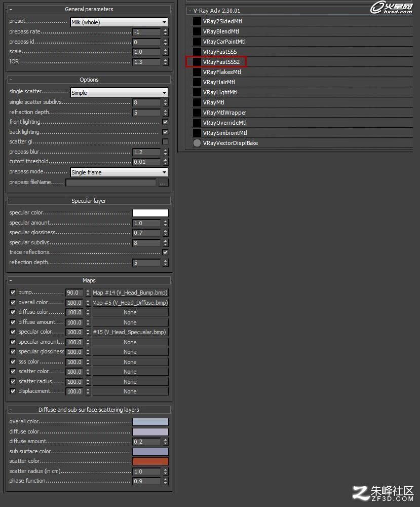Click the single scatter subdivs value field
This screenshot has height=507, width=420.
[x=147, y=102]
